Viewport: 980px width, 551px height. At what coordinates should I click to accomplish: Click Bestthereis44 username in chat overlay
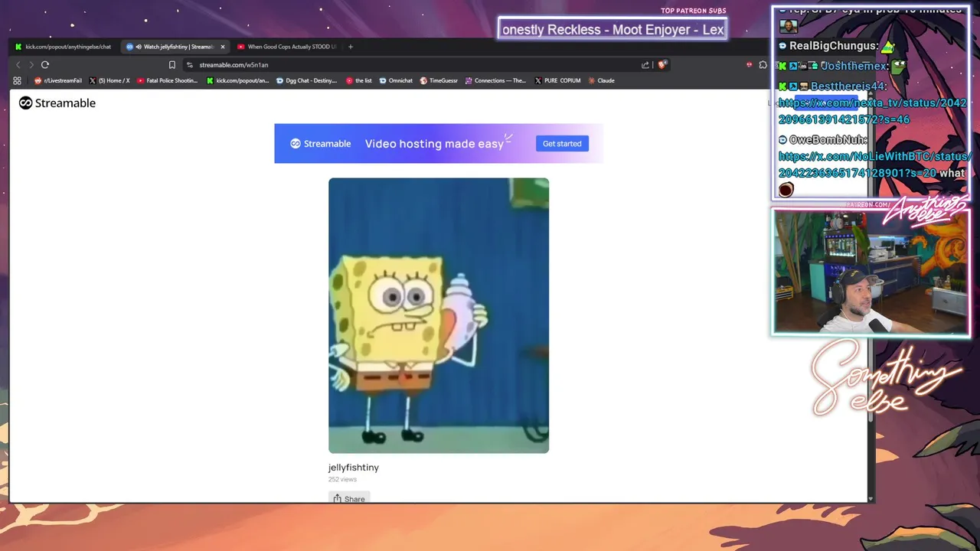(848, 87)
